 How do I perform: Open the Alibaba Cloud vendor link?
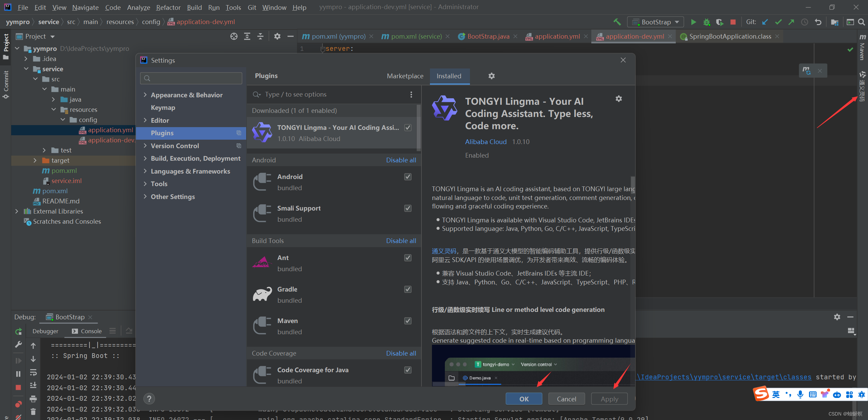pyautogui.click(x=486, y=142)
